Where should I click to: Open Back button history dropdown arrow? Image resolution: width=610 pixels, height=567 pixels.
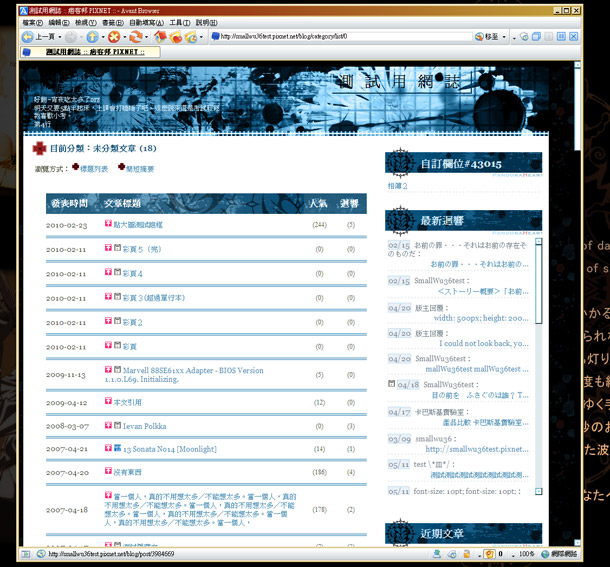(60, 37)
